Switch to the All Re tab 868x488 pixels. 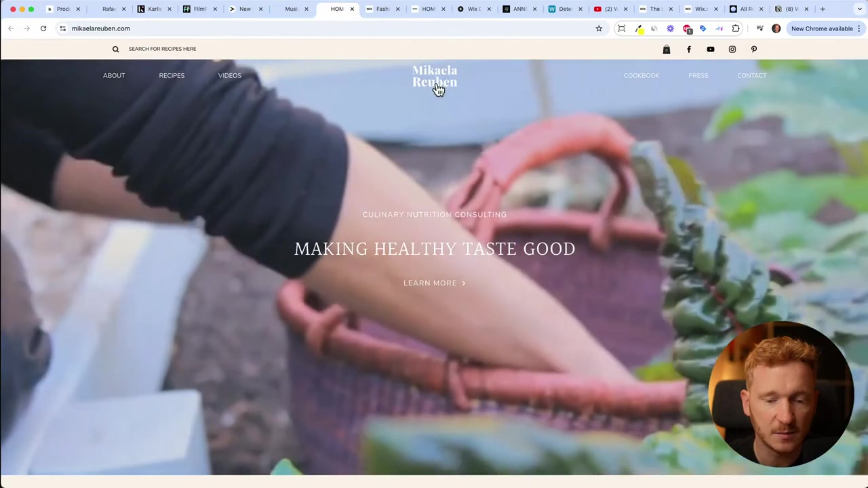coord(746,9)
